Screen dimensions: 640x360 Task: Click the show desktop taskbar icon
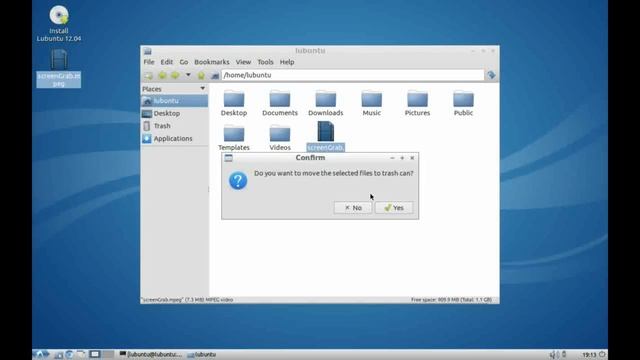80,355
